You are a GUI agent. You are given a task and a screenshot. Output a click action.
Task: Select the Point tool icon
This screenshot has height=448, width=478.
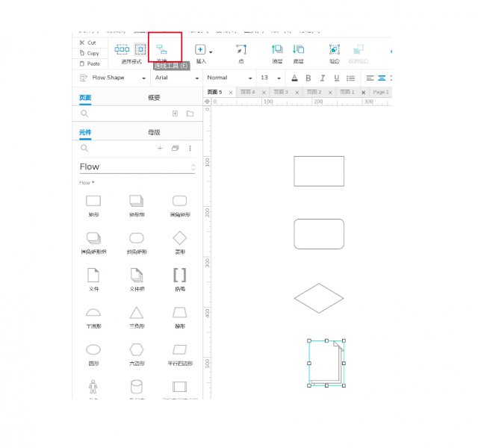[x=241, y=49]
